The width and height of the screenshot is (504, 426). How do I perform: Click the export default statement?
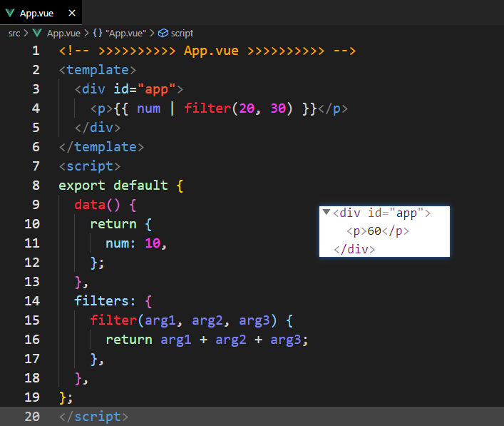click(x=113, y=186)
